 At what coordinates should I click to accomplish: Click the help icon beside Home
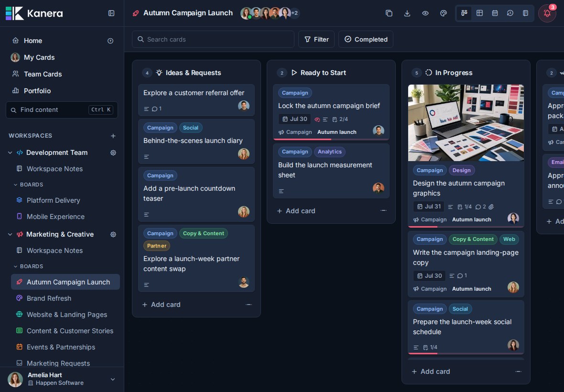[110, 41]
